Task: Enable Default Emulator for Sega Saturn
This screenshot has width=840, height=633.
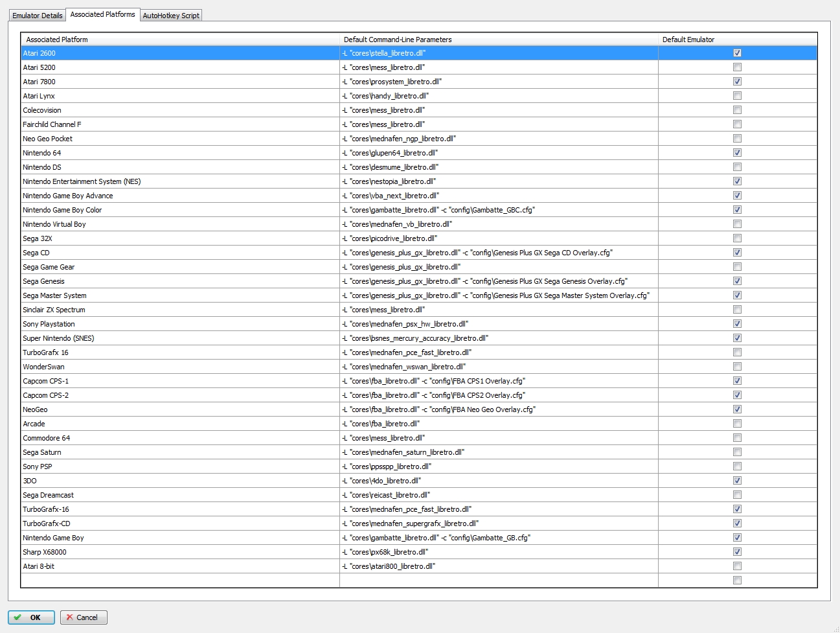Action: coord(737,452)
